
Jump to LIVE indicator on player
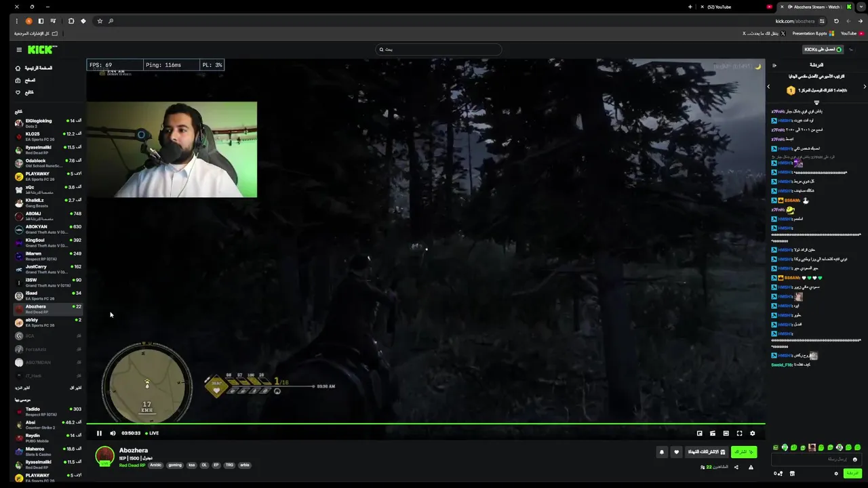153,433
